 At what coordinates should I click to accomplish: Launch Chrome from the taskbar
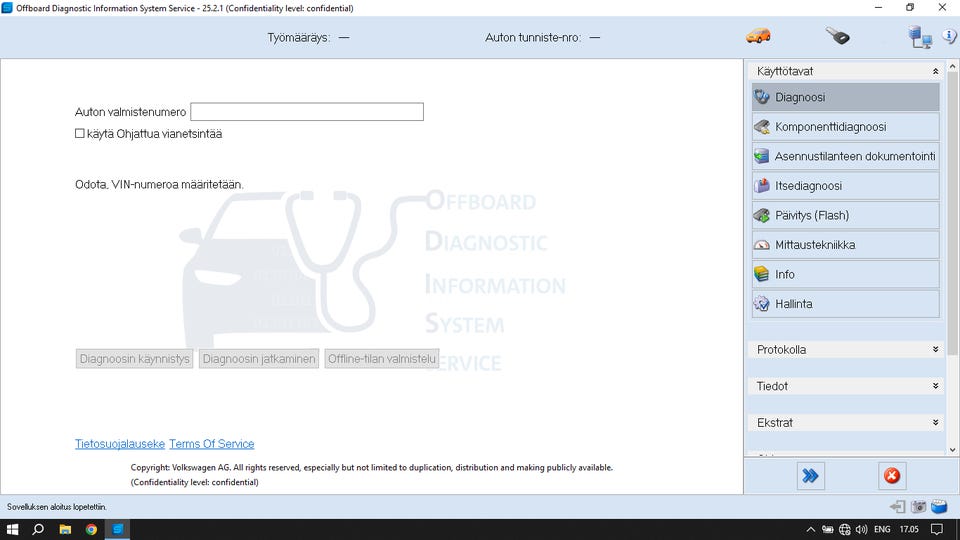pos(91,529)
